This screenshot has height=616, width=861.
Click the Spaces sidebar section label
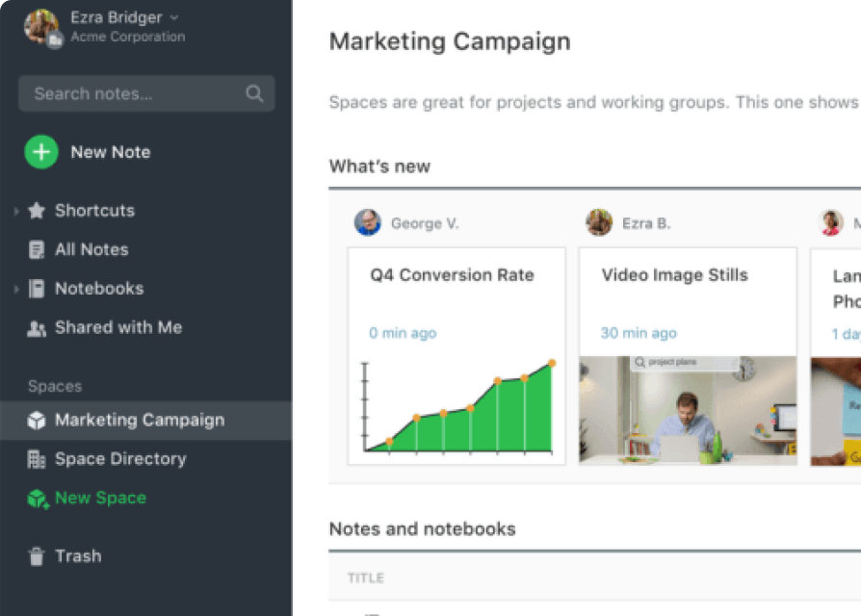tap(55, 386)
